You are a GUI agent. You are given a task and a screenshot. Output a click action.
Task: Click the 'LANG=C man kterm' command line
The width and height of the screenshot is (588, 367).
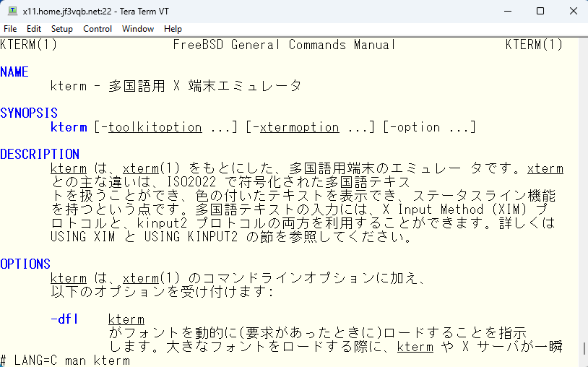[72, 360]
